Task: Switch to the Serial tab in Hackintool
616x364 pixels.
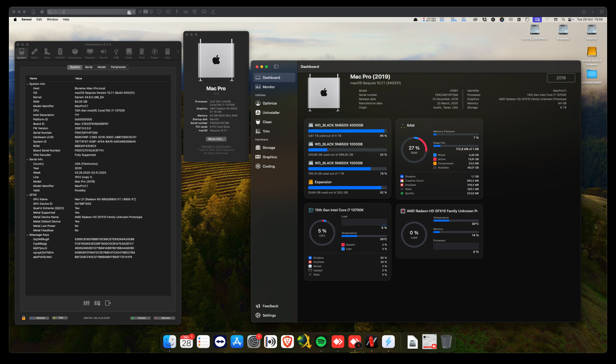Action: click(89, 67)
